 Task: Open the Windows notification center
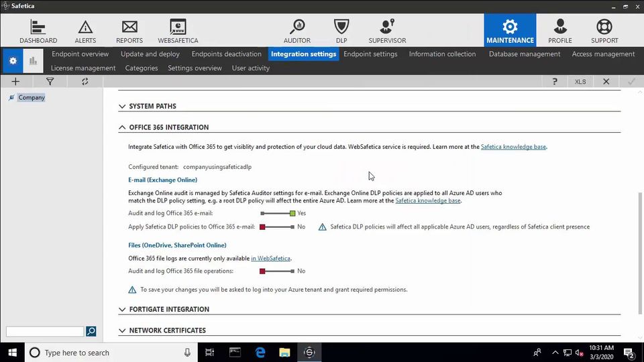coord(629,352)
